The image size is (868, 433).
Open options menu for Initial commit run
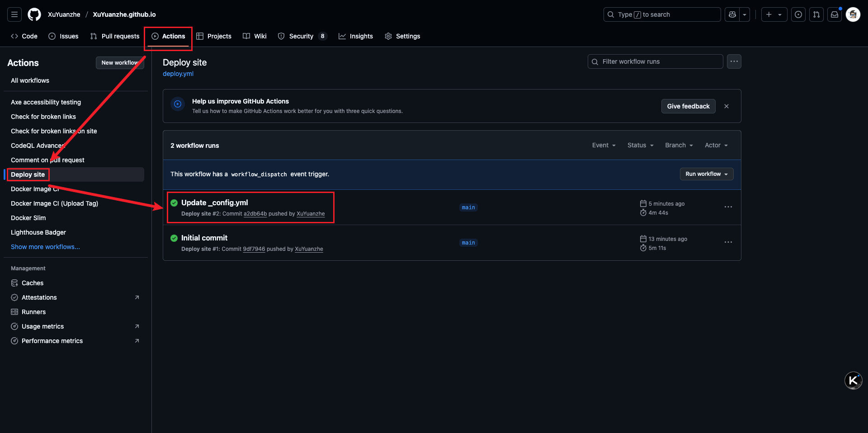click(x=728, y=242)
